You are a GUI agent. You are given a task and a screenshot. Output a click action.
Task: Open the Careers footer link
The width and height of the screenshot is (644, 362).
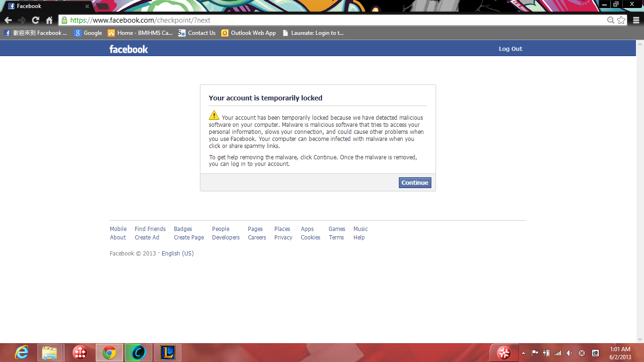(257, 238)
